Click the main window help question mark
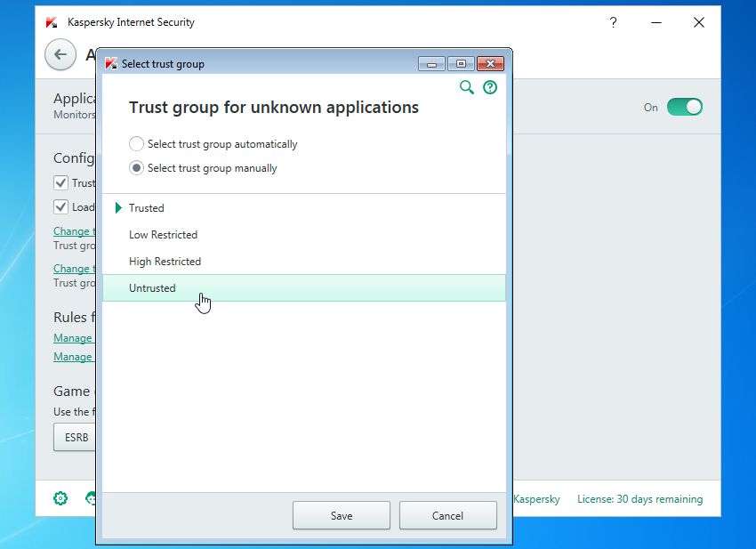This screenshot has height=549, width=756. pos(613,23)
